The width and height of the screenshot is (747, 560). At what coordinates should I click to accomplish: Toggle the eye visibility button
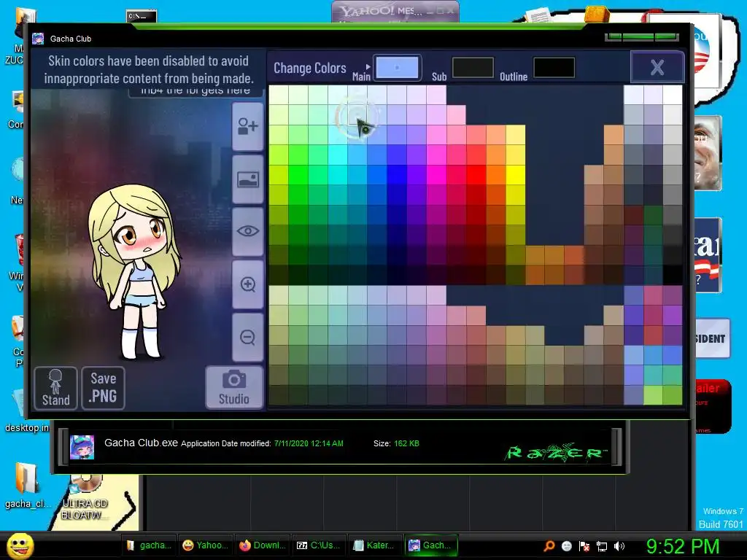(x=248, y=231)
